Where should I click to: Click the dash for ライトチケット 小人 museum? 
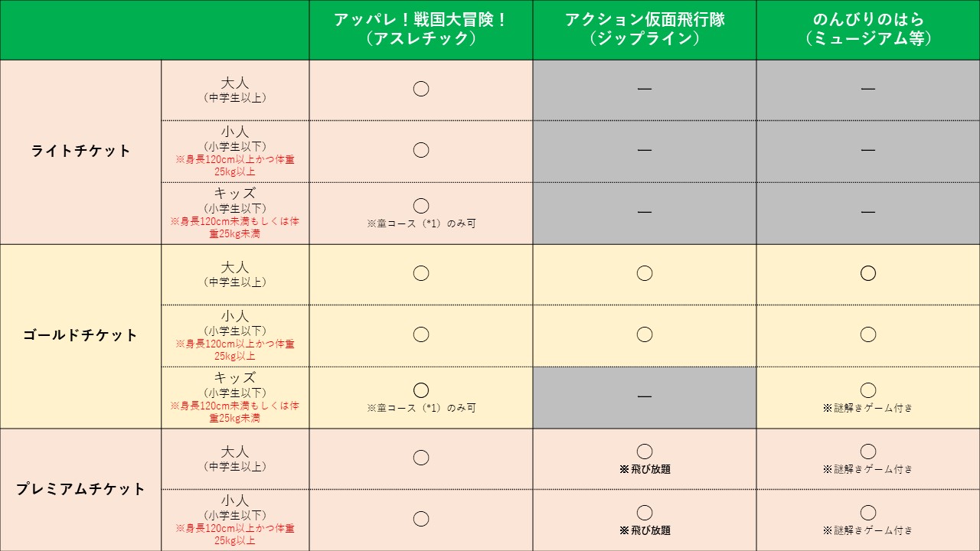867,151
